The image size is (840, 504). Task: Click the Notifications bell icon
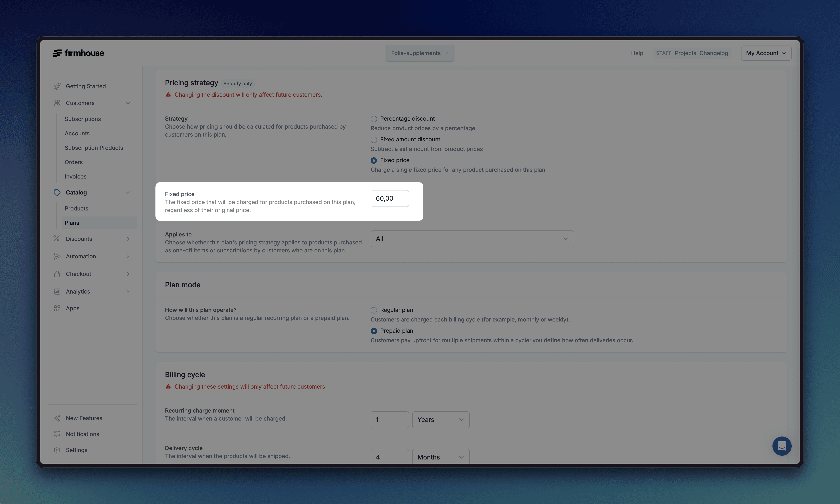[57, 434]
